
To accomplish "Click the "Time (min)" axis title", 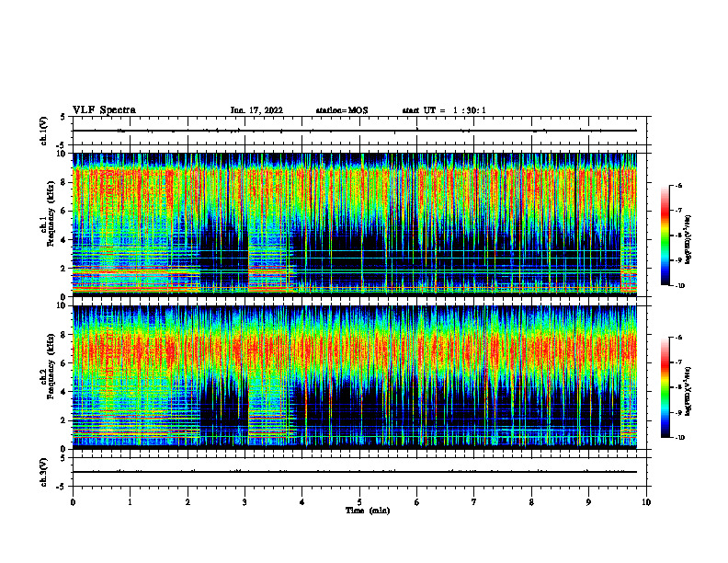I will (x=368, y=511).
